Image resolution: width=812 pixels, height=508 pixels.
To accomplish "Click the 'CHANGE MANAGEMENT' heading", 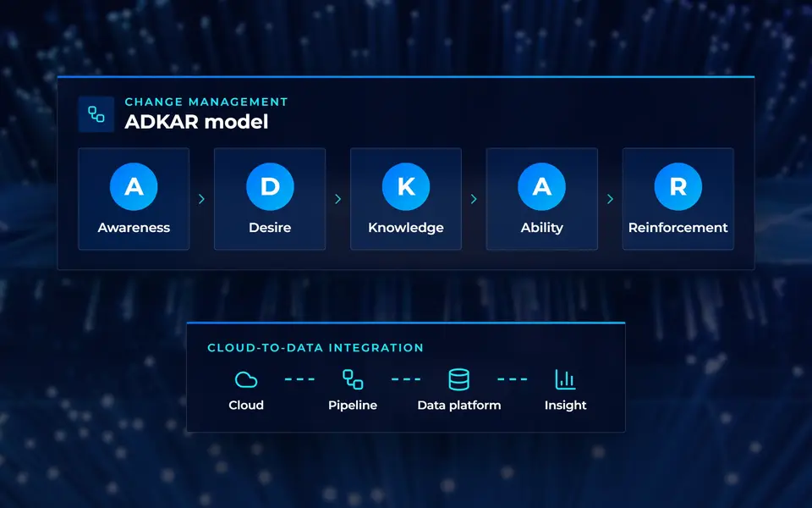I will point(206,102).
